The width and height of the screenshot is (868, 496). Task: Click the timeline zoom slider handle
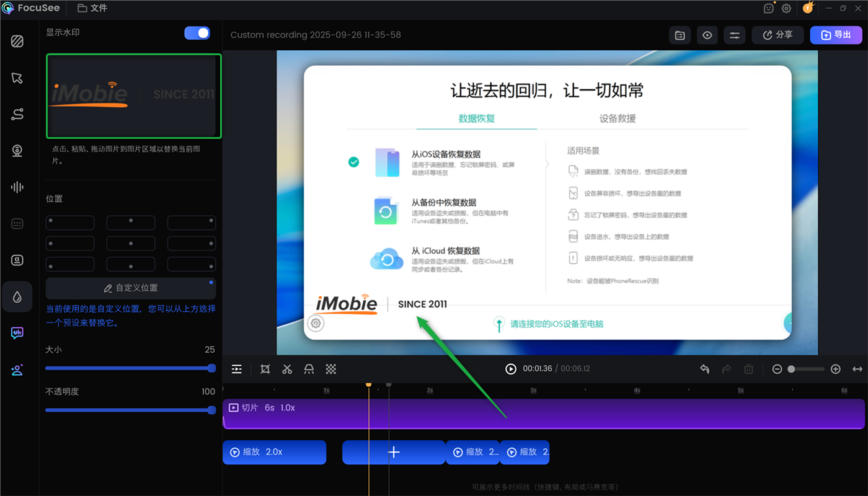click(791, 369)
